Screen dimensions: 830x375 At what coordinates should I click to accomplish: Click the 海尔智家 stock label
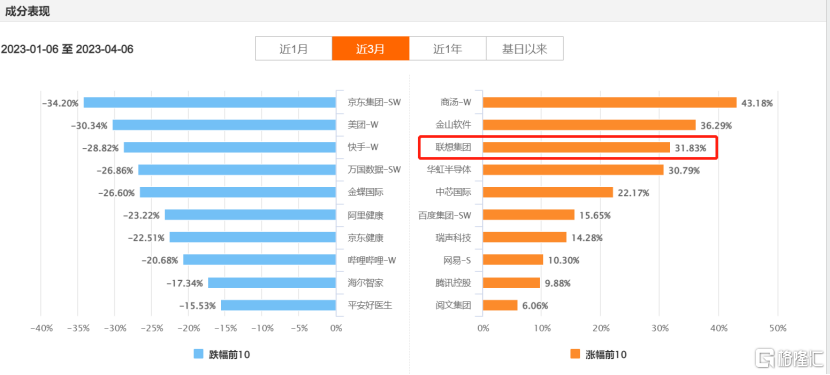365,283
